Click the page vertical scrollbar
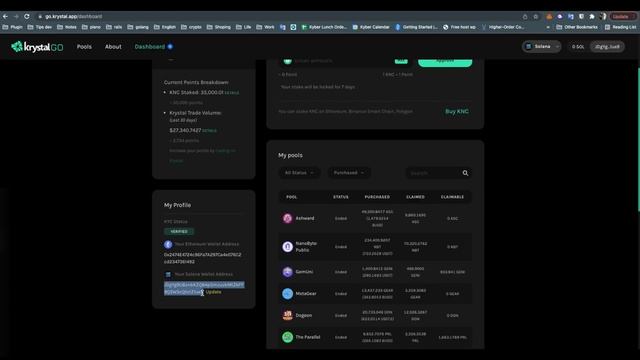Viewport: 640px width, 360px height. click(x=638, y=139)
